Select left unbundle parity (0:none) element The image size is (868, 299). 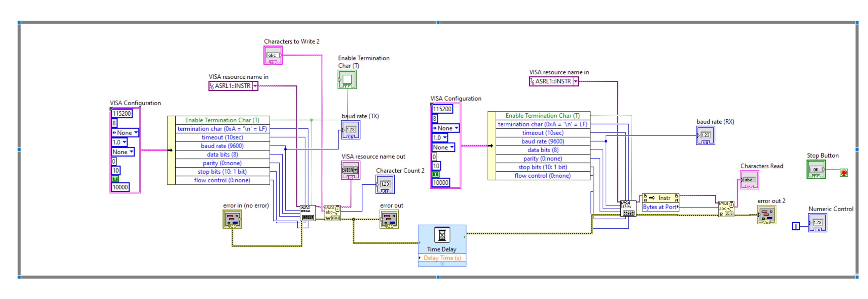coord(222,163)
